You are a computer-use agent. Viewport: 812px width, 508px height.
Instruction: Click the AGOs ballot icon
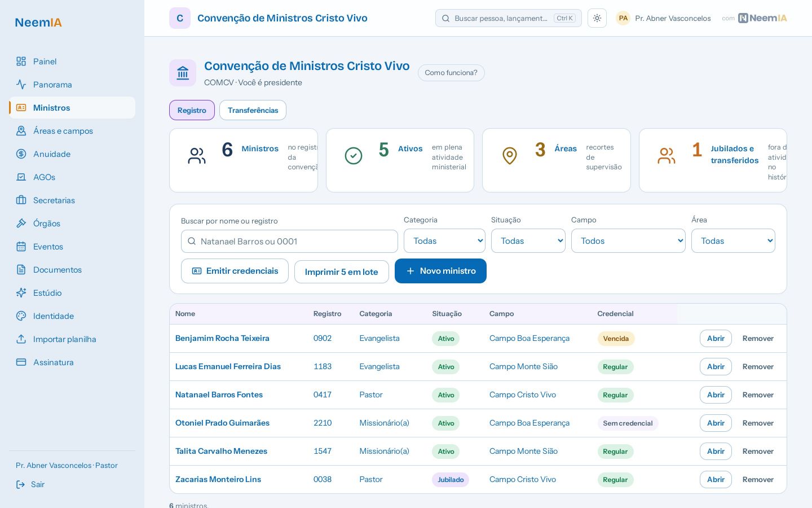[x=21, y=177]
